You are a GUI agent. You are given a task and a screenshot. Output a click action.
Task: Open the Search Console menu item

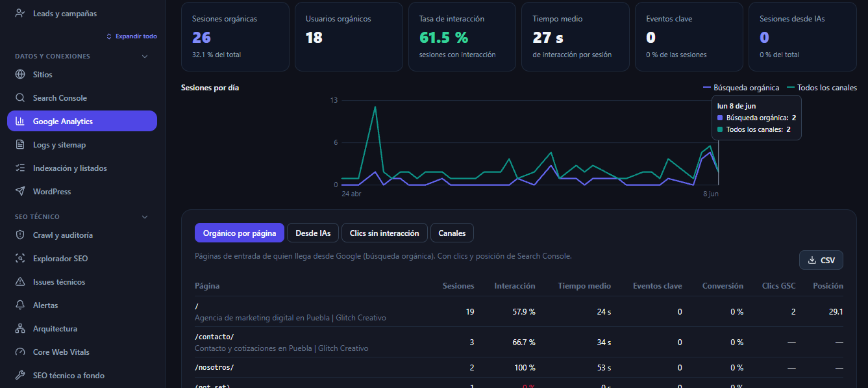(82, 97)
